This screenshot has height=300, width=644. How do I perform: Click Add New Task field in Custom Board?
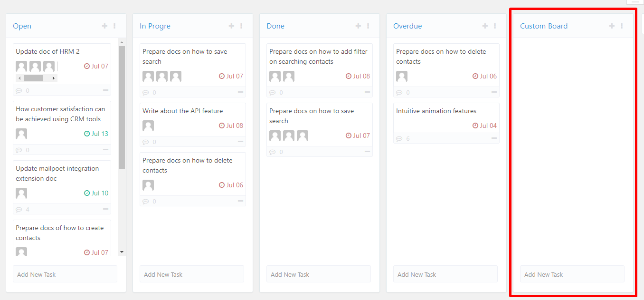tap(572, 274)
